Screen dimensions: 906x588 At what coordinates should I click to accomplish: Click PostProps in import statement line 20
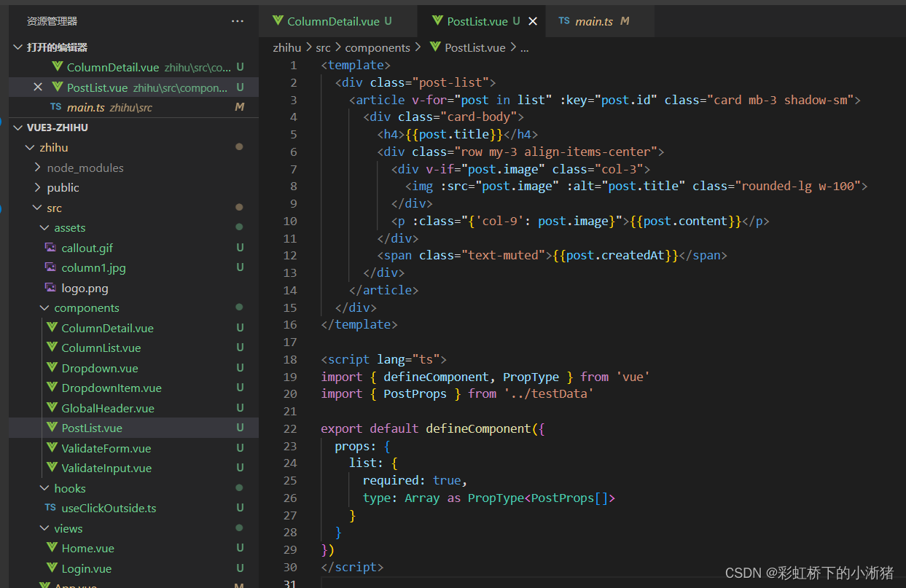(415, 393)
